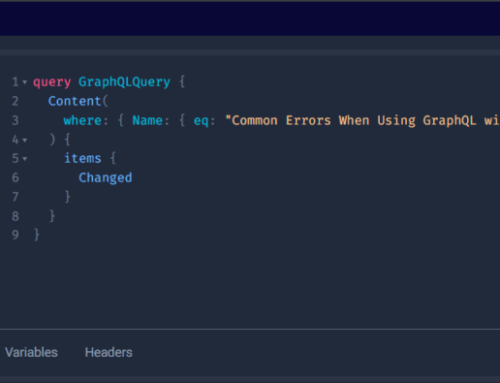The image size is (500, 383).
Task: Click line number 9 in the gutter
Action: click(x=15, y=235)
